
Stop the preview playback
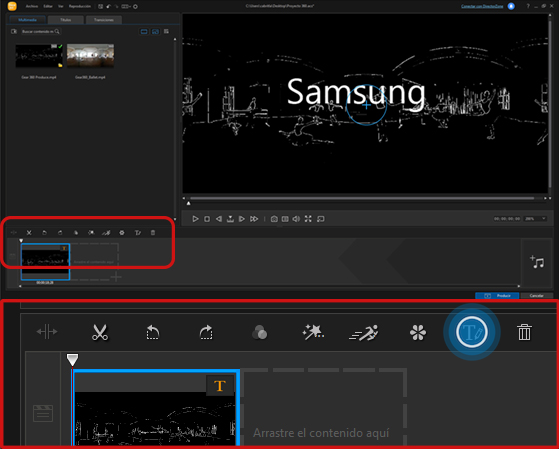(207, 219)
